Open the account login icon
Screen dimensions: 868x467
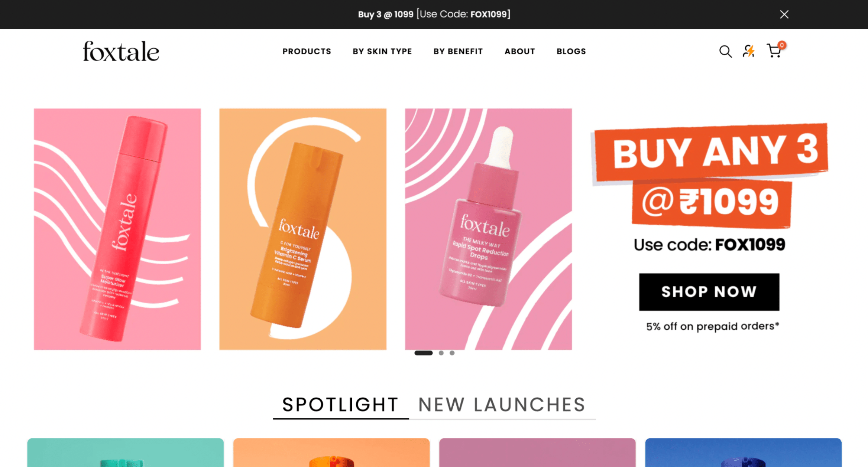[749, 51]
